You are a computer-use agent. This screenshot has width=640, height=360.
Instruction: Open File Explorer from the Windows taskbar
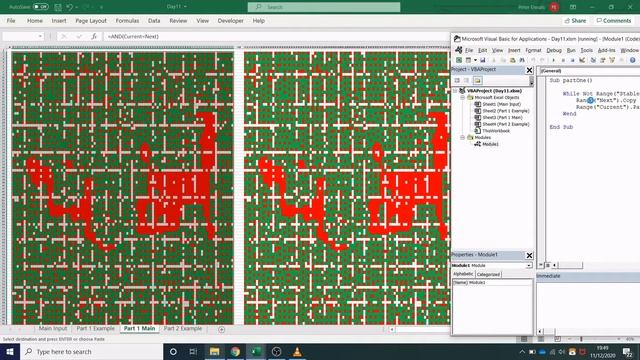(214, 351)
